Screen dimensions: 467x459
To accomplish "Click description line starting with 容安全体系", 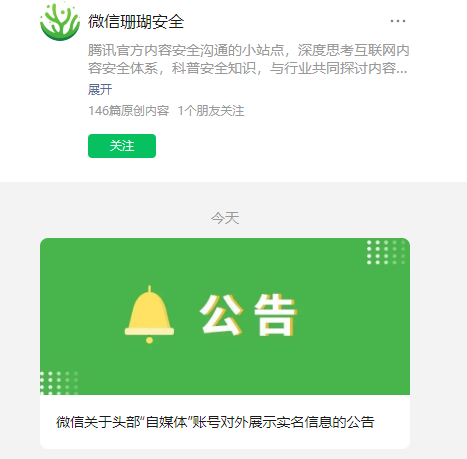I will [x=248, y=68].
